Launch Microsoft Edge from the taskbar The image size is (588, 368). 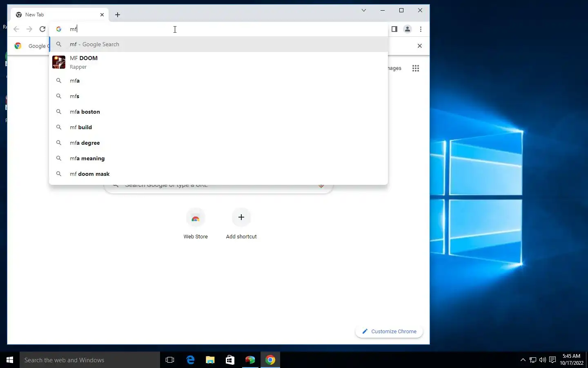click(190, 360)
